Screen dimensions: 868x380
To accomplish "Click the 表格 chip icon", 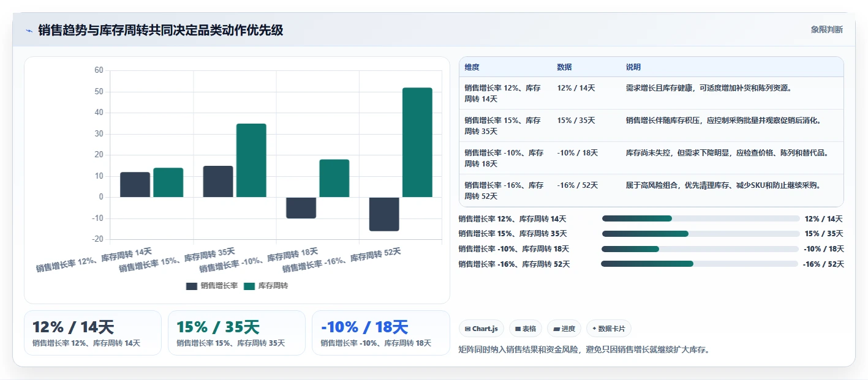I will pos(518,329).
